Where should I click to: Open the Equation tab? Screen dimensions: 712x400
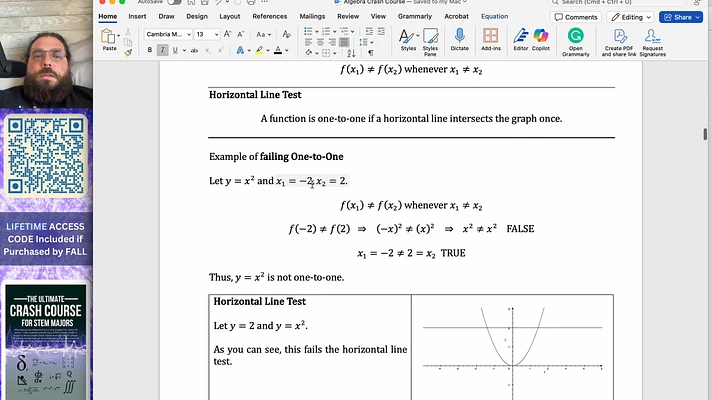click(494, 16)
